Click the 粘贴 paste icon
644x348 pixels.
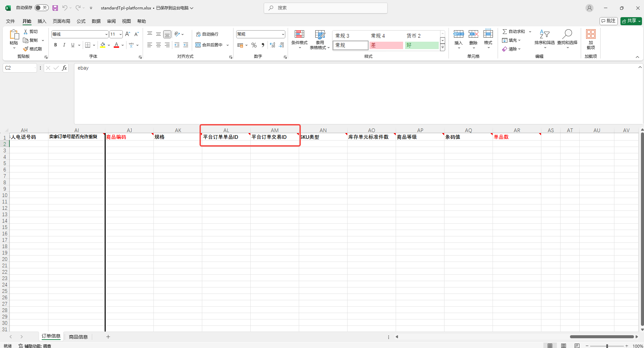coord(14,35)
